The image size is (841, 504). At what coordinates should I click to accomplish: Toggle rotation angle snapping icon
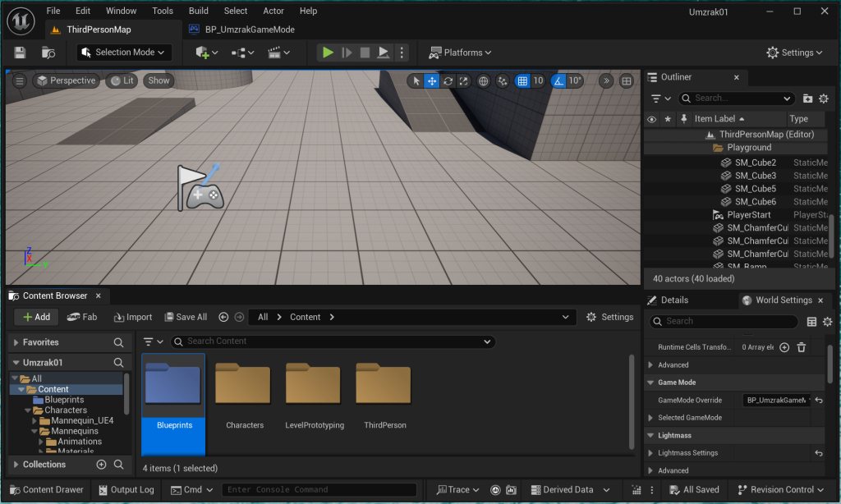point(558,80)
